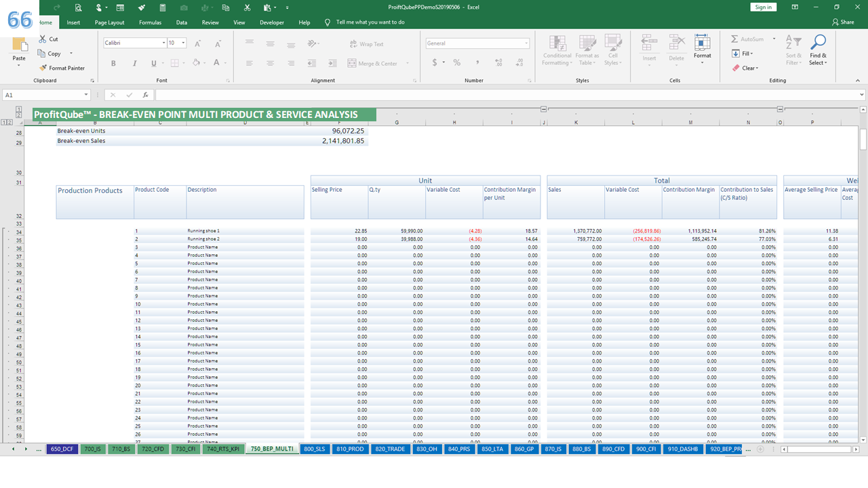
Task: Open the General number format dropdown
Action: click(x=526, y=43)
